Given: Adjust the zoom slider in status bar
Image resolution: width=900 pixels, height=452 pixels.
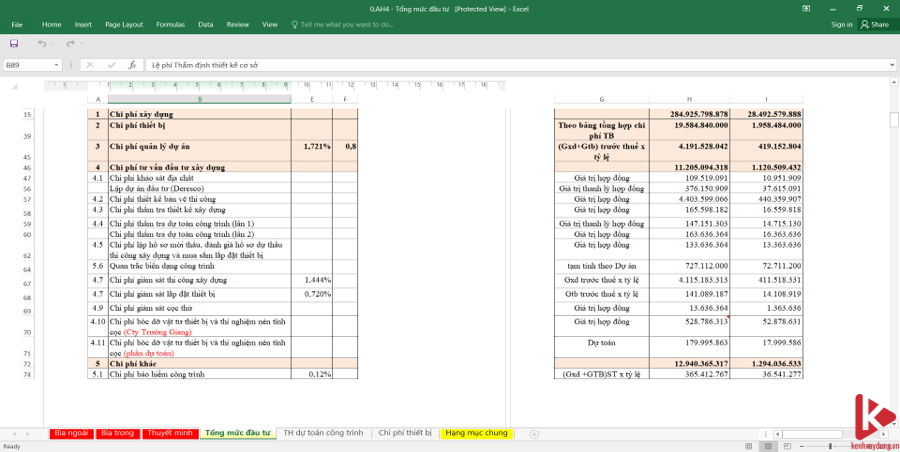Looking at the screenshot, I should pyautogui.click(x=830, y=446).
